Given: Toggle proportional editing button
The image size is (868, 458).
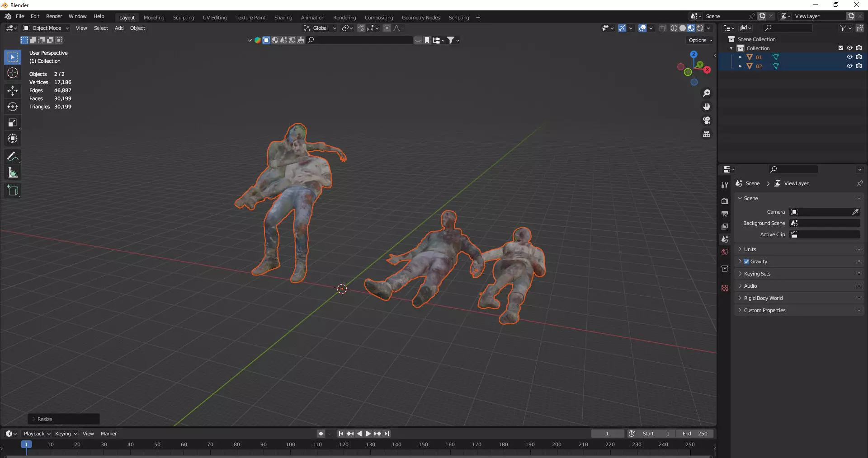Looking at the screenshot, I should (387, 28).
